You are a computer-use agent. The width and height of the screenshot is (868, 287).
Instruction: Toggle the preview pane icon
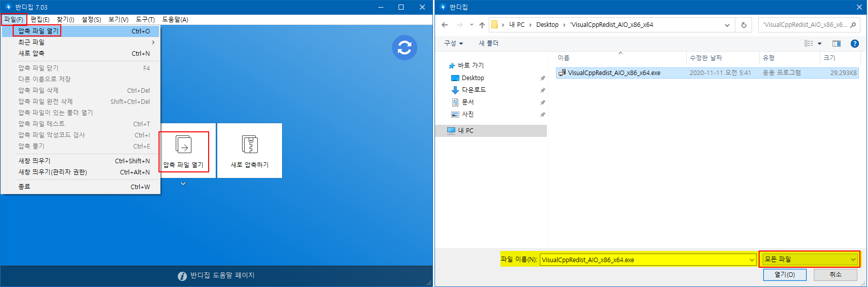837,44
